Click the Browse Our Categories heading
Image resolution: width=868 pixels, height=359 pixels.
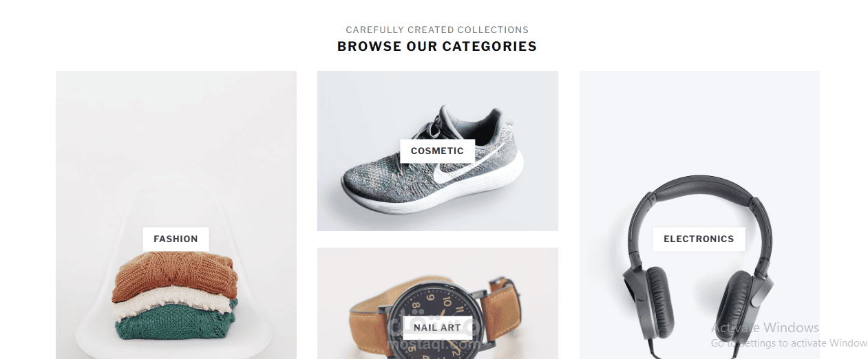[437, 47]
